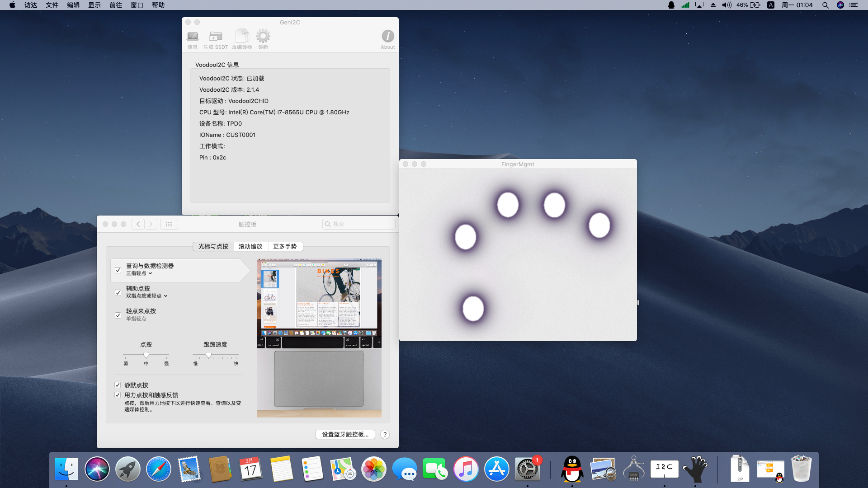Open the help question mark button
The height and width of the screenshot is (488, 868).
point(385,434)
